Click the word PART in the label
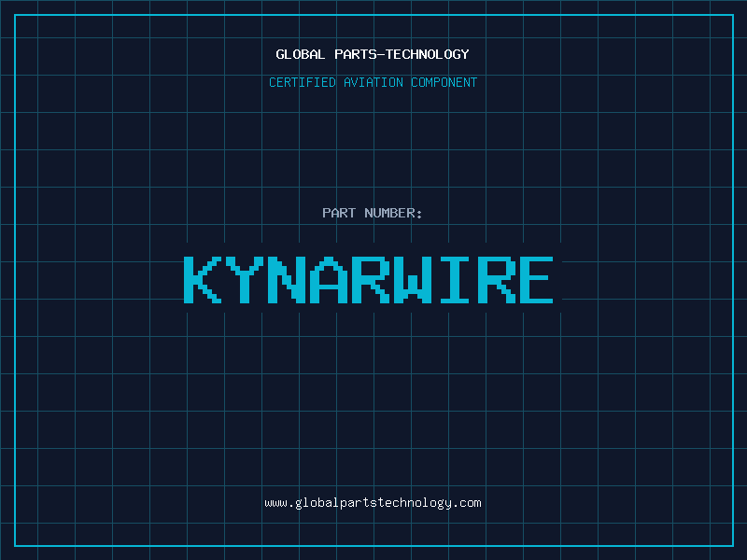This screenshot has width=747, height=560. pyautogui.click(x=339, y=213)
